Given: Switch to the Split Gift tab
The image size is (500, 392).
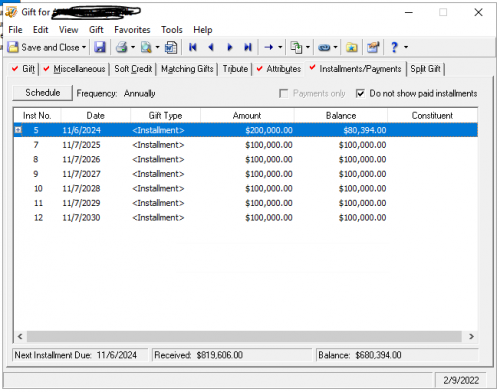Looking at the screenshot, I should pos(426,69).
